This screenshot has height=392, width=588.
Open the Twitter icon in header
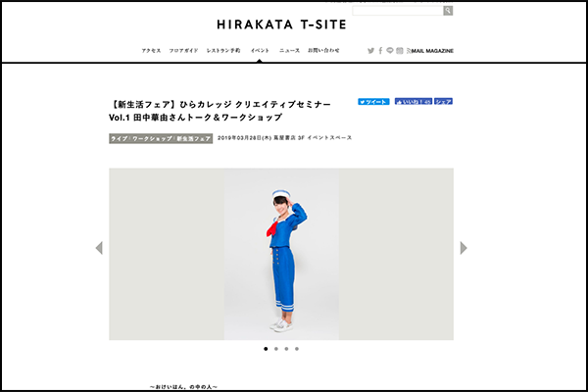coord(370,51)
